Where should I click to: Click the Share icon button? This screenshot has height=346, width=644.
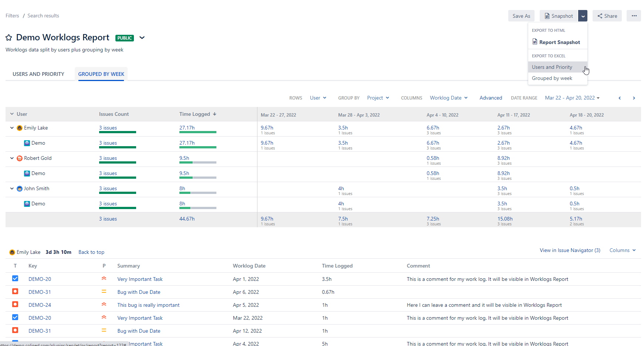coord(600,16)
